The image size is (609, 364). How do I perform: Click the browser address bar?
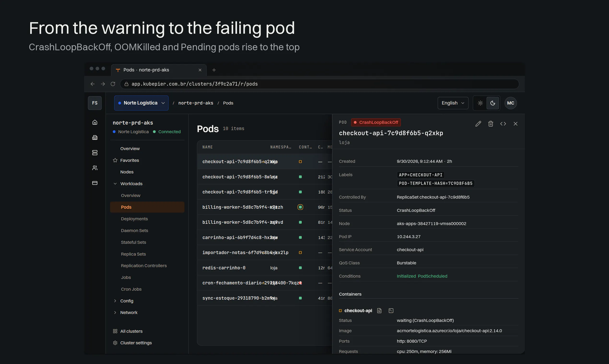[x=319, y=84]
